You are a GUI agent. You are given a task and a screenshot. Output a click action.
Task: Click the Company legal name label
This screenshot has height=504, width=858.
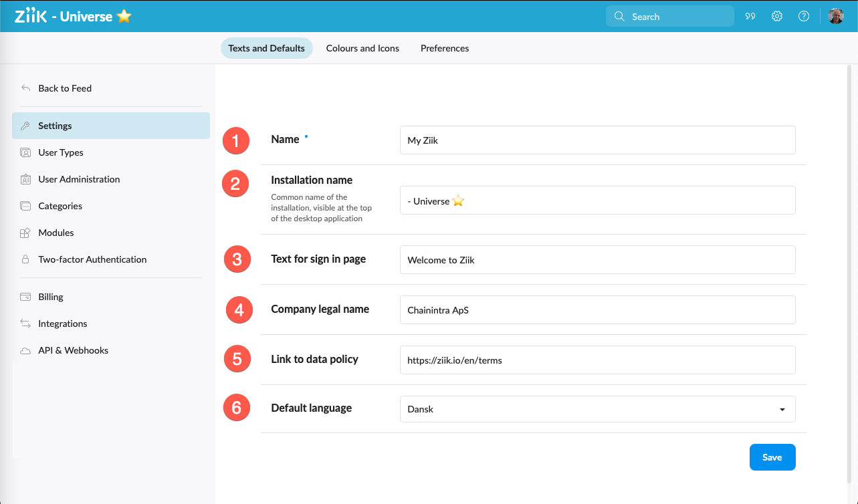320,309
